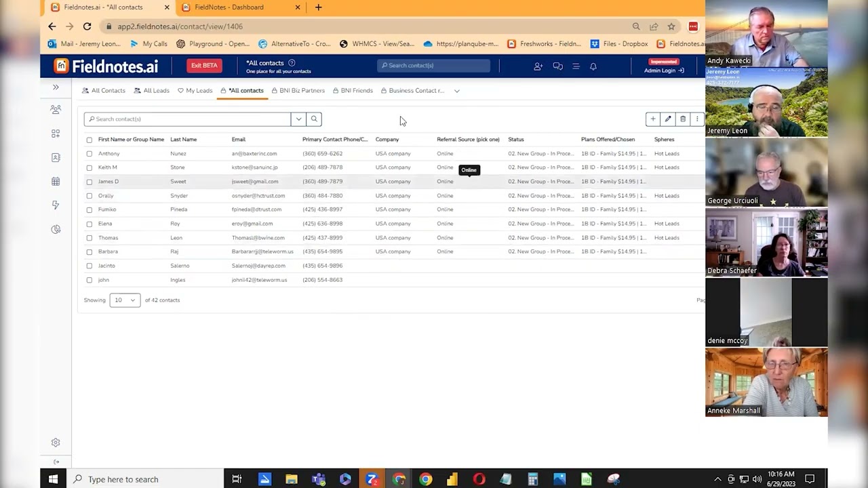The height and width of the screenshot is (488, 868).
Task: Click browser Back arrow
Action: (x=52, y=26)
